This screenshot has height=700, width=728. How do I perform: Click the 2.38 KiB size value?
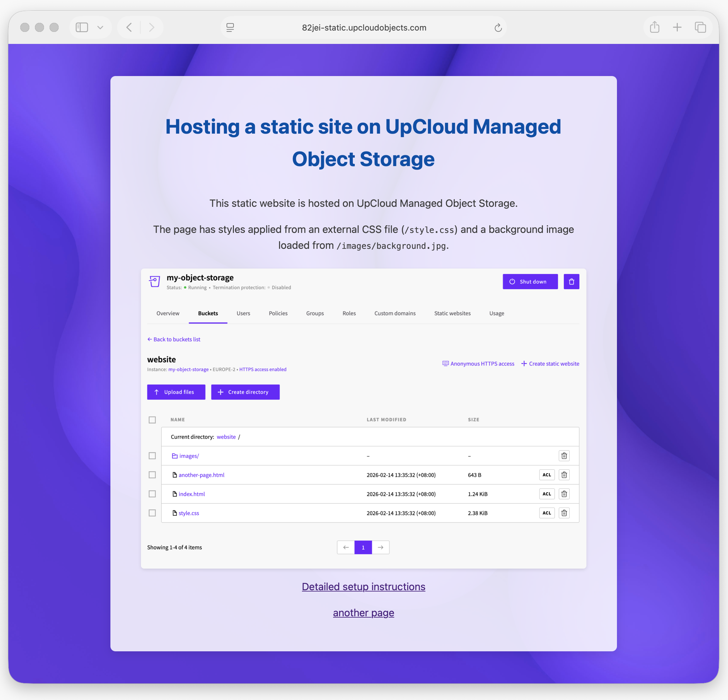(478, 513)
